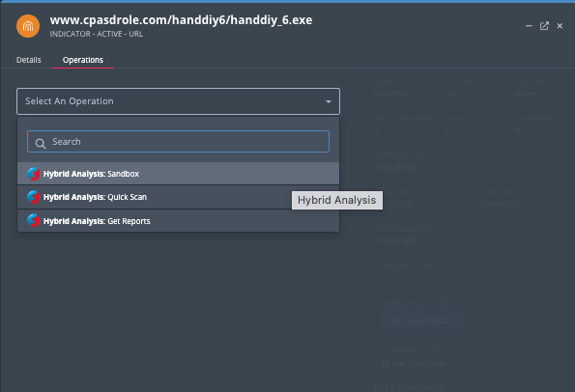Close the indicator preview panel

coord(560,26)
